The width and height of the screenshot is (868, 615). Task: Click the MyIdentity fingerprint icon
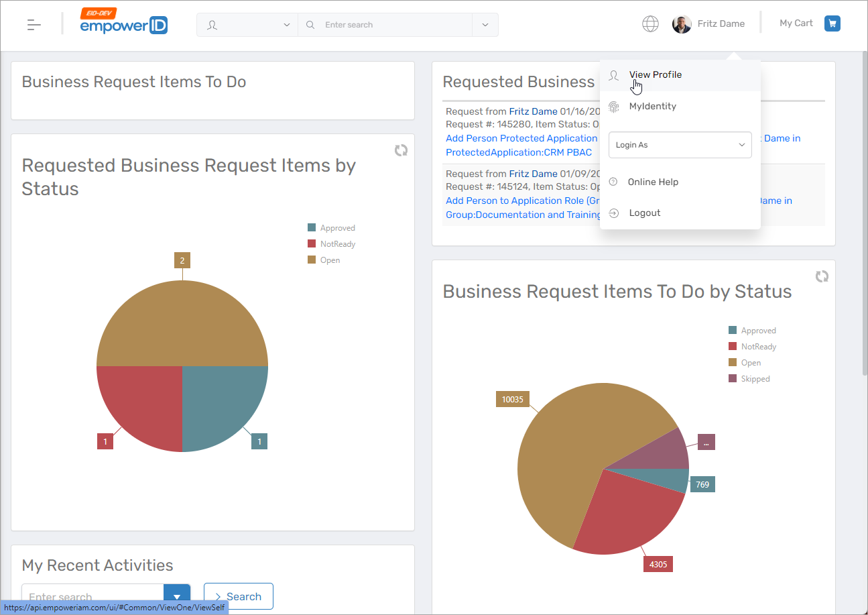click(x=614, y=107)
